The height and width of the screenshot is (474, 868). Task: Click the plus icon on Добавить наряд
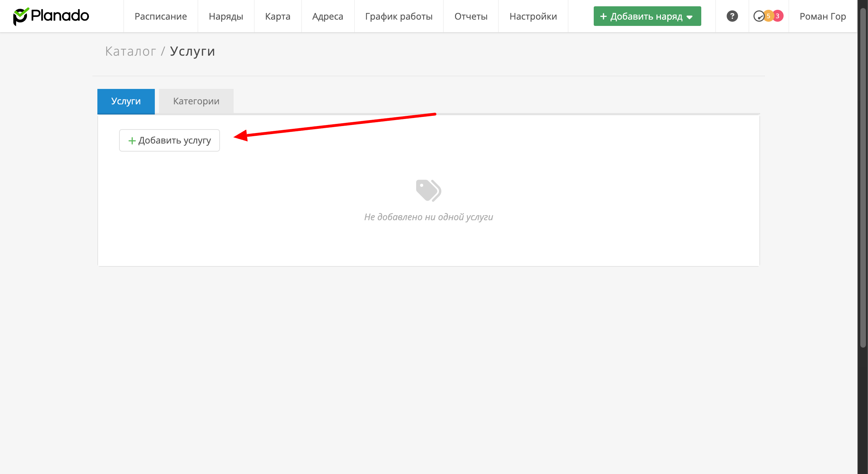pos(603,16)
